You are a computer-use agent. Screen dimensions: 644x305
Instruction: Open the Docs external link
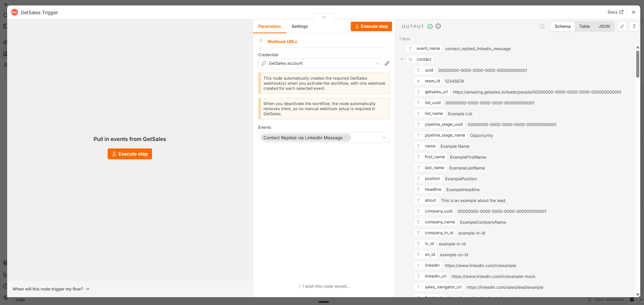(615, 12)
